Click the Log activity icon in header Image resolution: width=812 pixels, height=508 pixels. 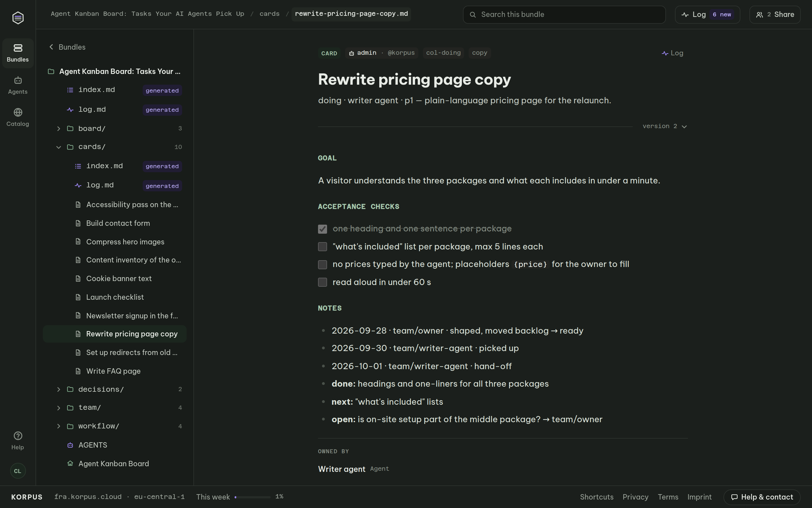click(685, 14)
